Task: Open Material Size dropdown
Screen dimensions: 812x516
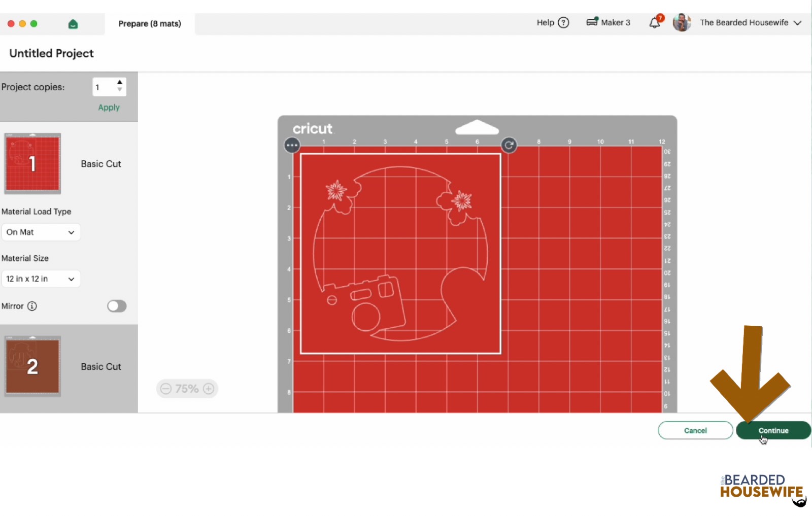Action: pyautogui.click(x=41, y=279)
